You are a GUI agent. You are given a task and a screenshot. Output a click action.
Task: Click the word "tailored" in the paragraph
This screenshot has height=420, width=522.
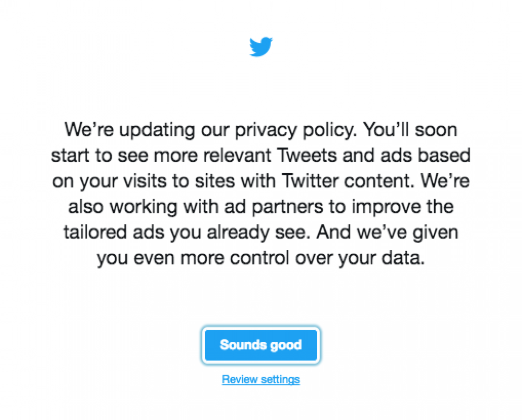click(x=95, y=232)
